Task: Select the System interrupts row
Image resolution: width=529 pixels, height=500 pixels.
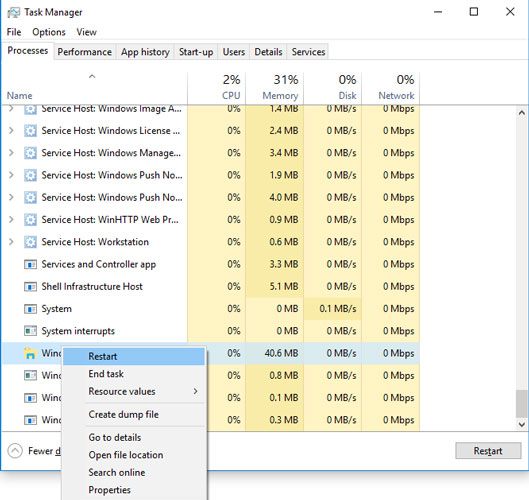Action: pyautogui.click(x=211, y=331)
